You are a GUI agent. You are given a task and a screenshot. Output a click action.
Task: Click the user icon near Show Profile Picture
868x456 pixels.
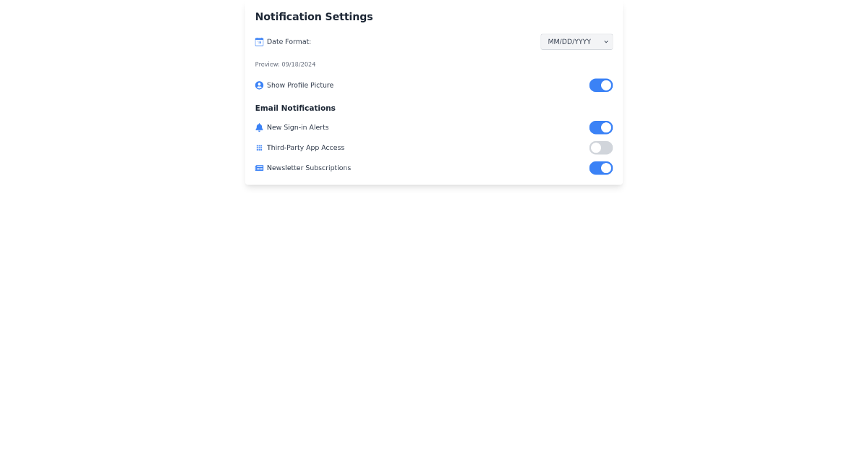[x=259, y=85]
